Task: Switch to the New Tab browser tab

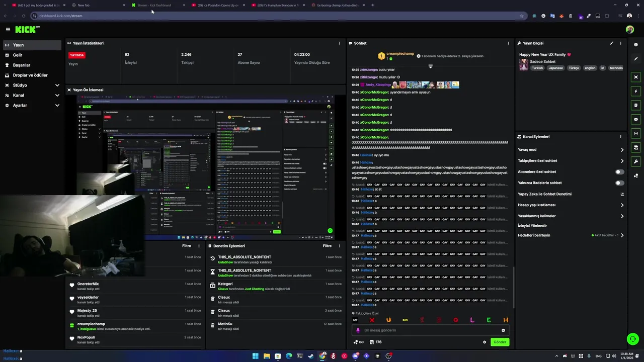Action: point(99,5)
